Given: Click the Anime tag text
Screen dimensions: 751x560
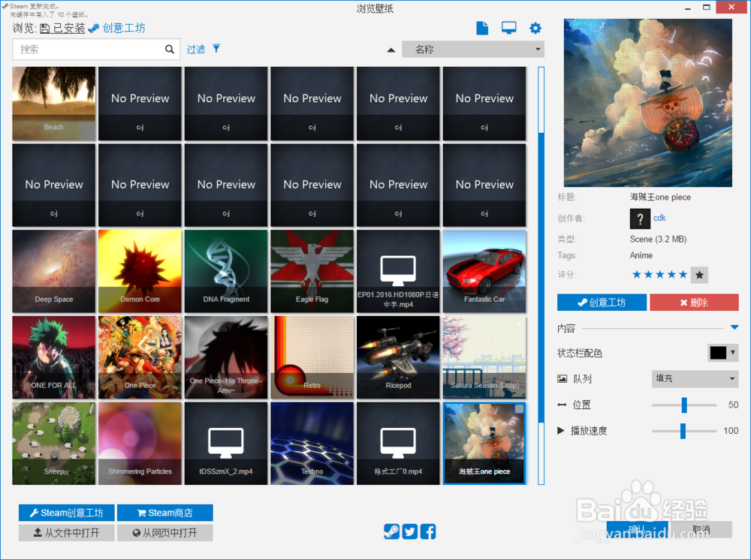Looking at the screenshot, I should click(x=641, y=255).
